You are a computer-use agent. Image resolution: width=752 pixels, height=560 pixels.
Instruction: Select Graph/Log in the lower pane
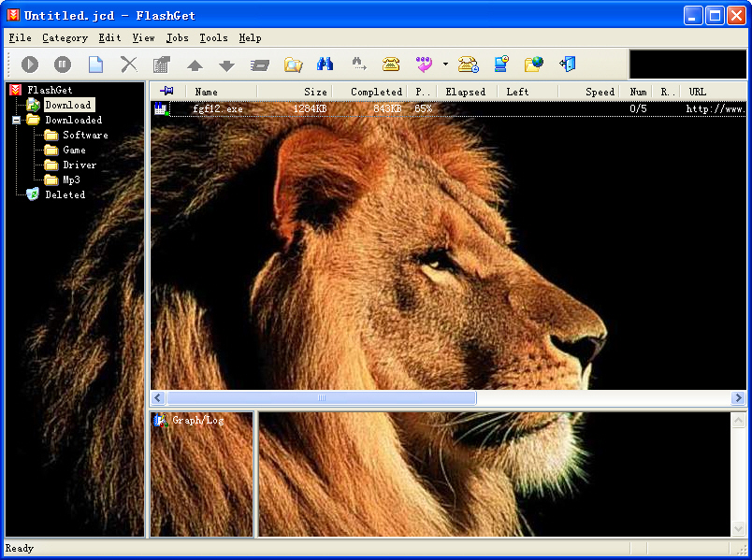click(x=197, y=421)
